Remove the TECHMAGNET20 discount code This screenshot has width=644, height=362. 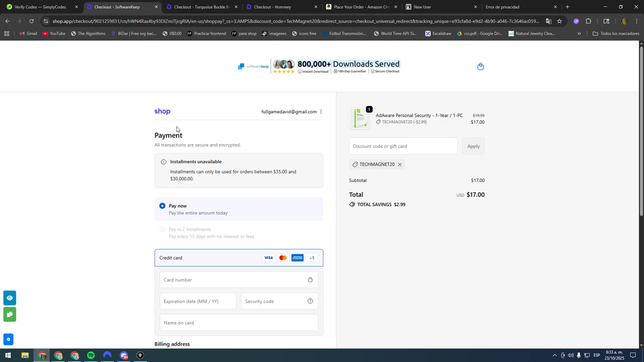400,165
